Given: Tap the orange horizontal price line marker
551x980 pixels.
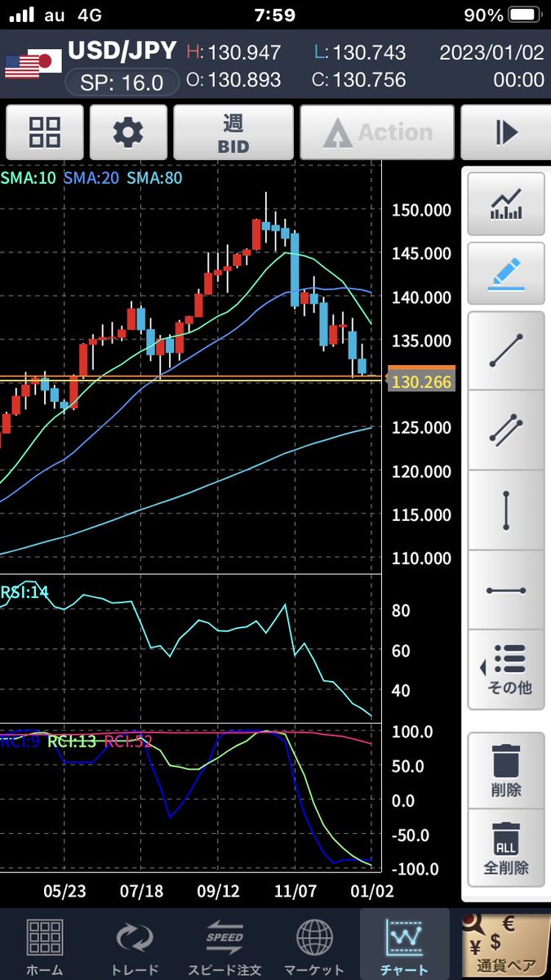Looking at the screenshot, I should tap(421, 369).
